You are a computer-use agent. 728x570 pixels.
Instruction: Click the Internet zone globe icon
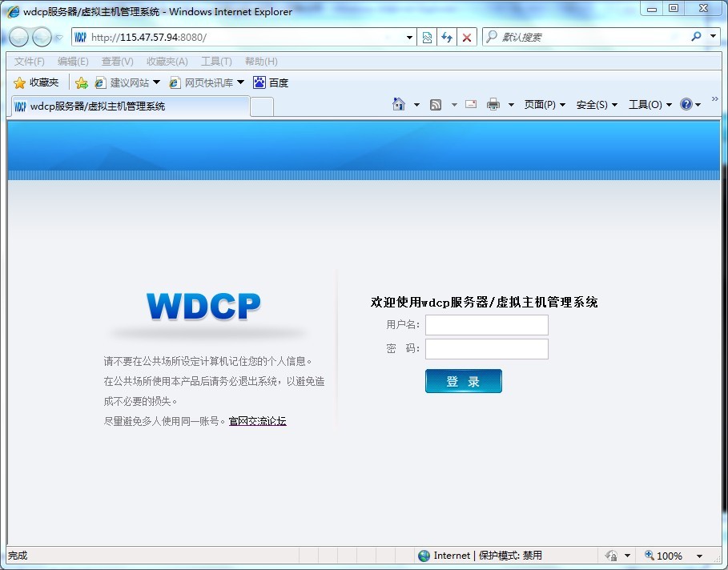[x=424, y=556]
